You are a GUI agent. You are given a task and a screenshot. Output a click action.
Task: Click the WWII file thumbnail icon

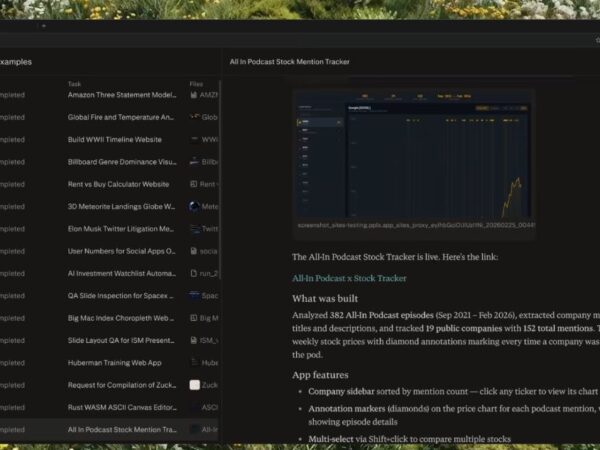click(194, 140)
